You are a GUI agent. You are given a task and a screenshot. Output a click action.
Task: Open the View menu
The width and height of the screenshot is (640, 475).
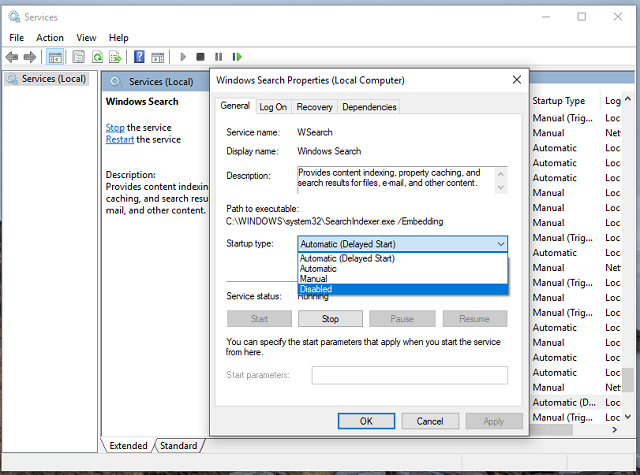(x=86, y=38)
